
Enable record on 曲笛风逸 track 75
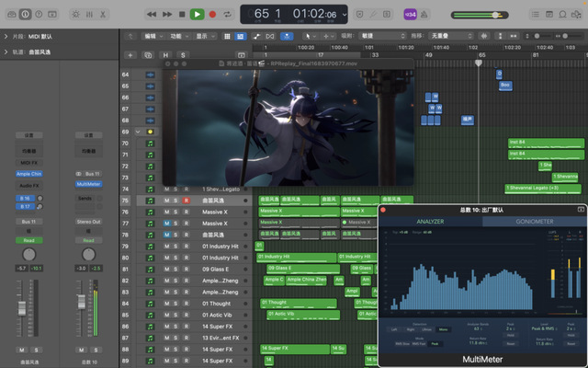coord(186,201)
